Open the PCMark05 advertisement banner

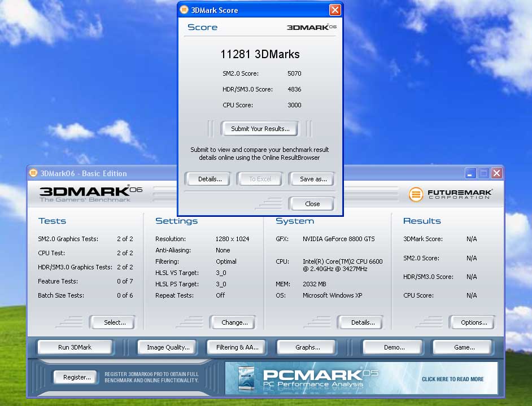[361, 378]
